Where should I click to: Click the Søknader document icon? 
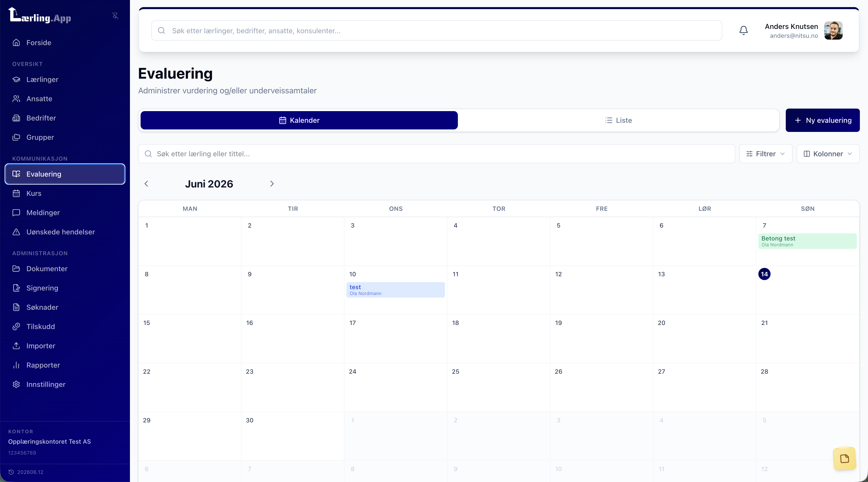(16, 307)
